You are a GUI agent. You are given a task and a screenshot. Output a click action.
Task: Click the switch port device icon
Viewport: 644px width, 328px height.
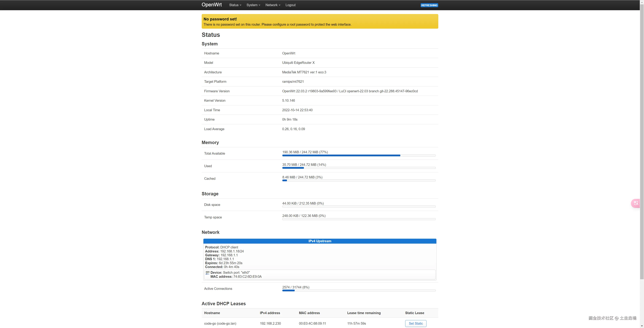pos(207,273)
